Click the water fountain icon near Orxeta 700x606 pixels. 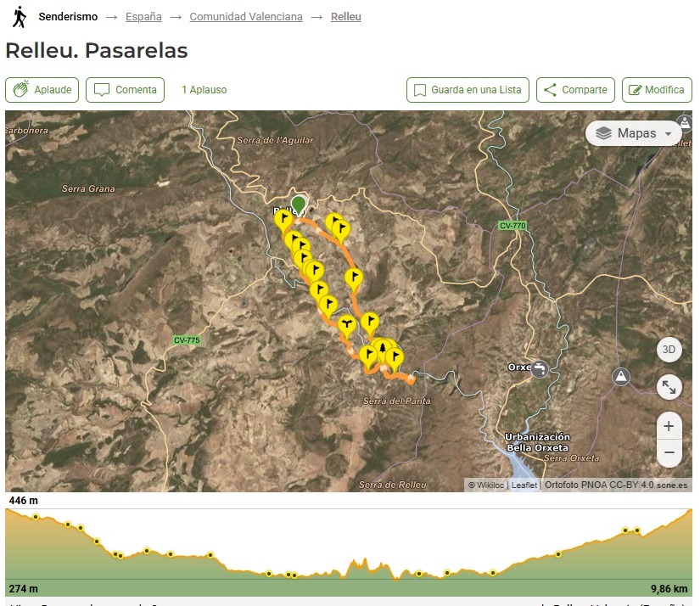point(540,368)
